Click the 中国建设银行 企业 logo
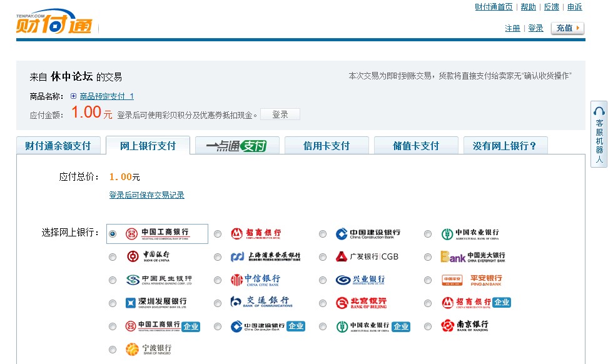This screenshot has height=364, width=608. [x=268, y=326]
